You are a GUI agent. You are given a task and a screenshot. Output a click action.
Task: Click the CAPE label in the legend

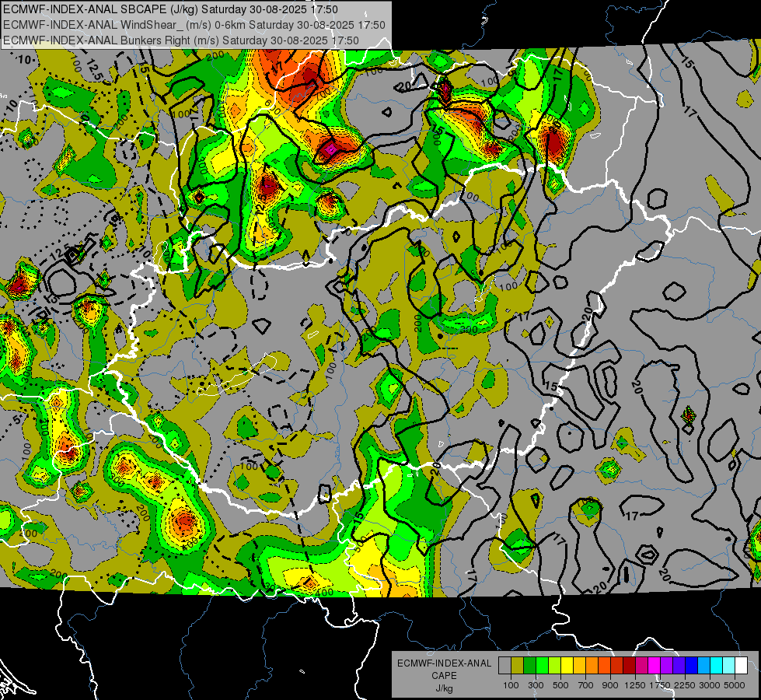[x=444, y=676]
